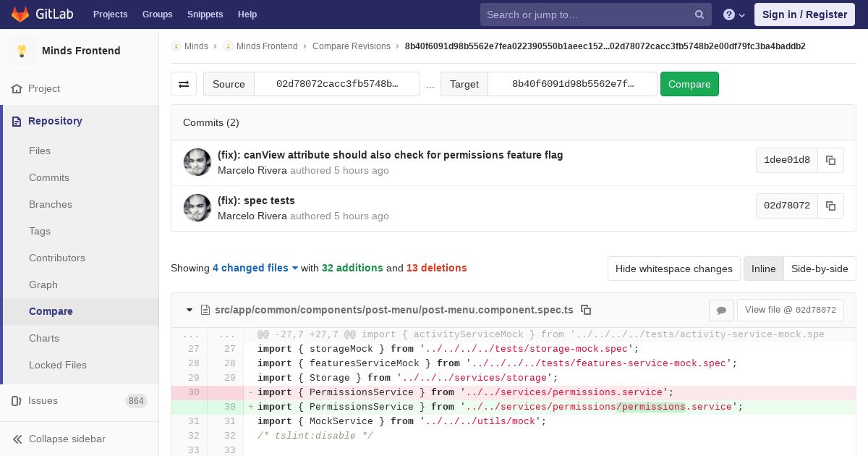Click Marcelo Rivera's avatar on first commit
Screen dimensions: 868x456
pyautogui.click(x=197, y=162)
